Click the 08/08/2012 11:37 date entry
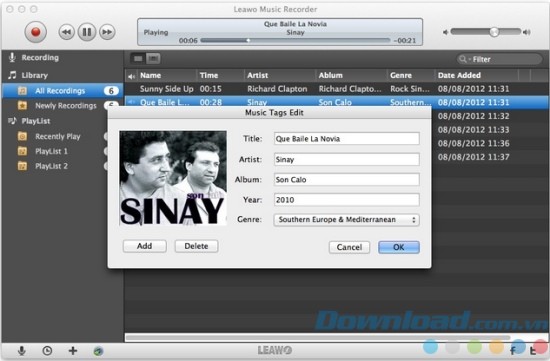550x361 pixels. pos(474,157)
